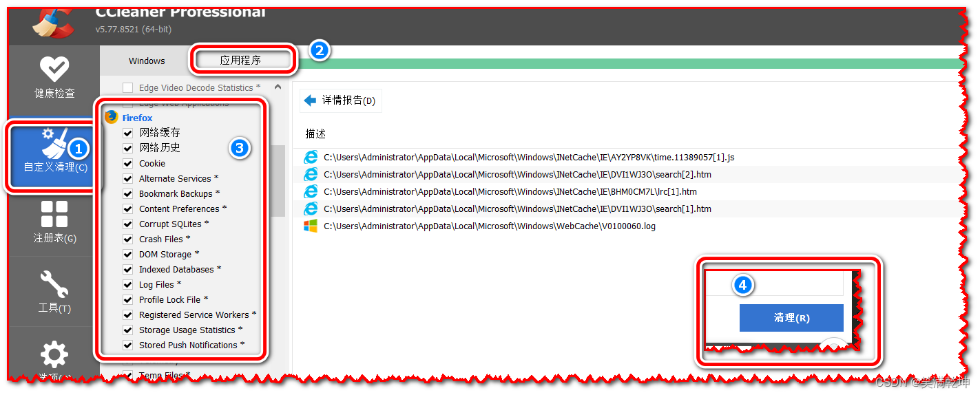This screenshot has width=980, height=395.
Task: Select the search[2].htm file path
Action: click(x=517, y=175)
